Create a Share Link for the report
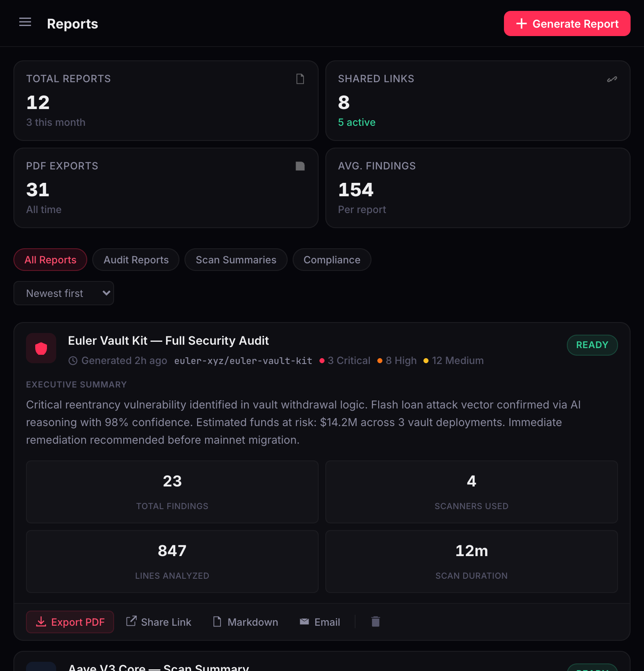Image resolution: width=644 pixels, height=671 pixels. (159, 622)
